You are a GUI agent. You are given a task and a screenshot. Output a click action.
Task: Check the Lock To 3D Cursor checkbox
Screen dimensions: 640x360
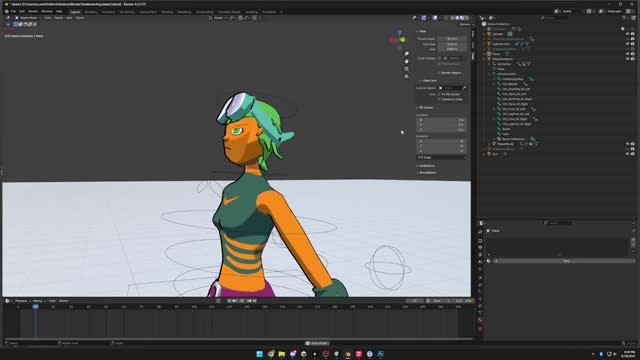coord(440,94)
